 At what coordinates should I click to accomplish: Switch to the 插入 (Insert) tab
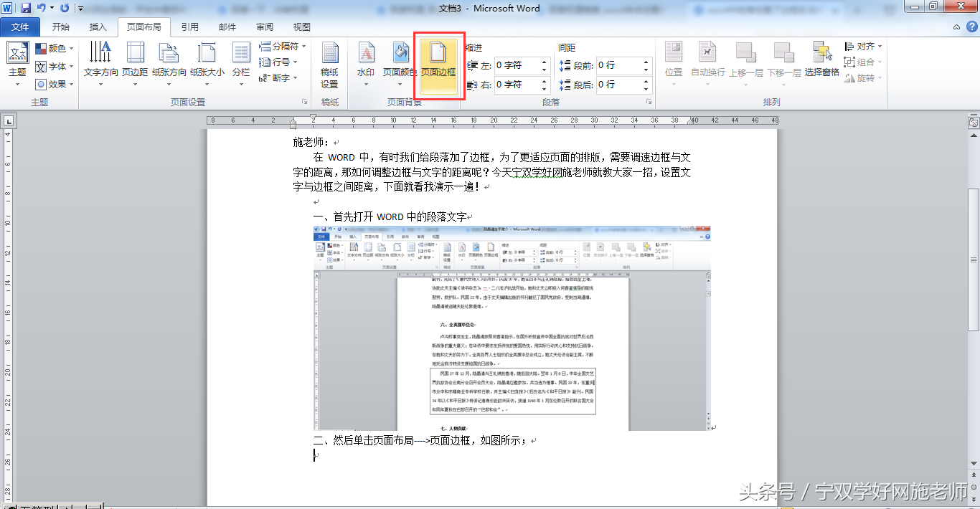[98, 27]
